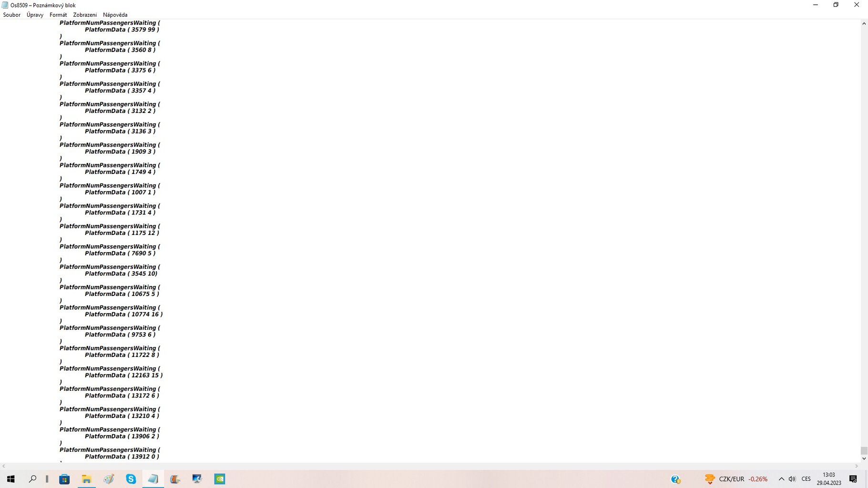Open the Formát menu
The height and width of the screenshot is (488, 868).
pos(58,15)
